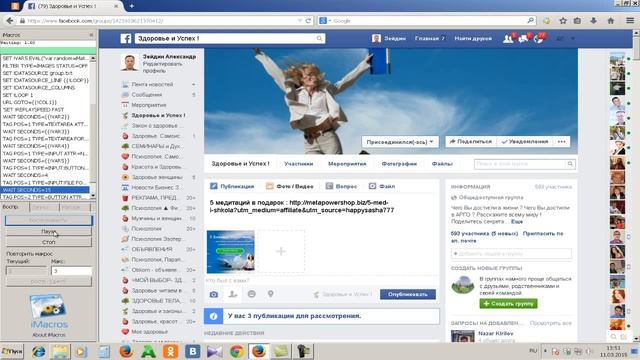The width and height of the screenshot is (640, 360).
Task: Open messages icon in Facebook header
Action: coord(523,38)
